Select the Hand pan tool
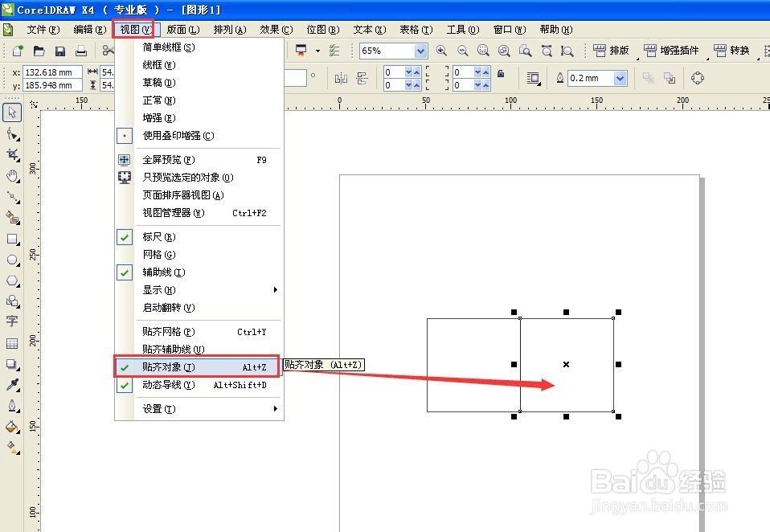Image resolution: width=770 pixels, height=532 pixels. pyautogui.click(x=12, y=176)
